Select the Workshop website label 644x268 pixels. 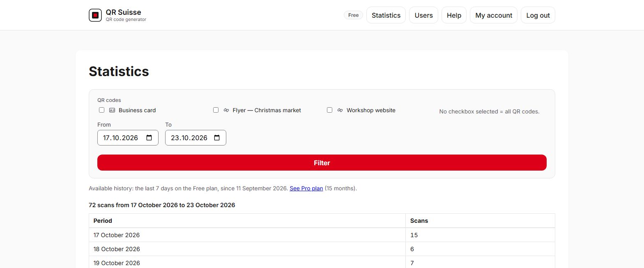[x=371, y=110]
